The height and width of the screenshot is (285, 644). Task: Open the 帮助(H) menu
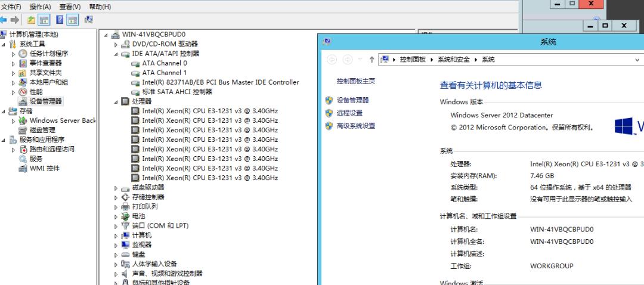tap(100, 7)
